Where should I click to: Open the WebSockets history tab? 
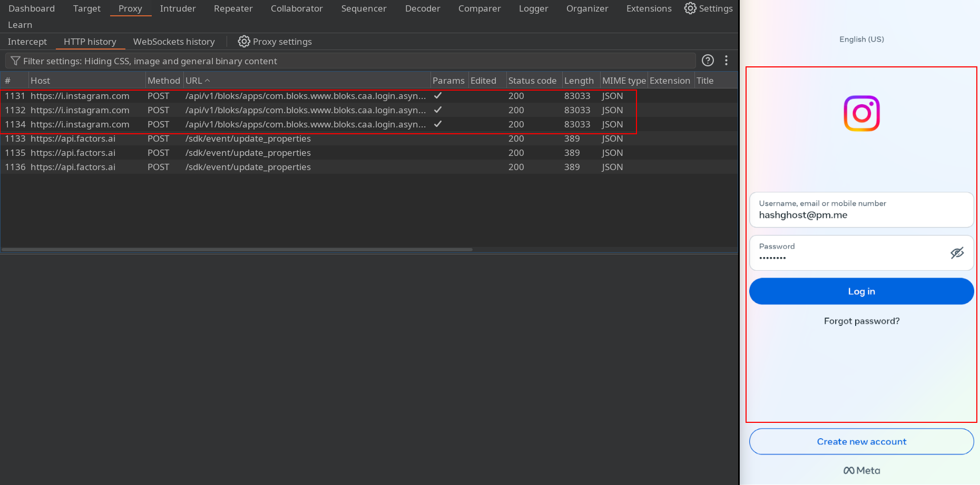(174, 42)
